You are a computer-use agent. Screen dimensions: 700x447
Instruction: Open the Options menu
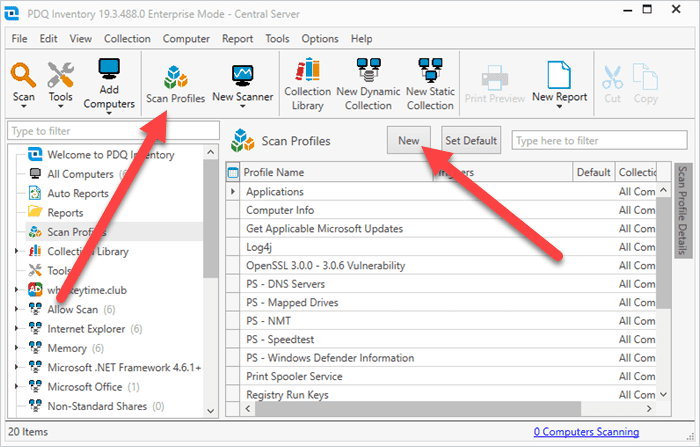tap(320, 39)
